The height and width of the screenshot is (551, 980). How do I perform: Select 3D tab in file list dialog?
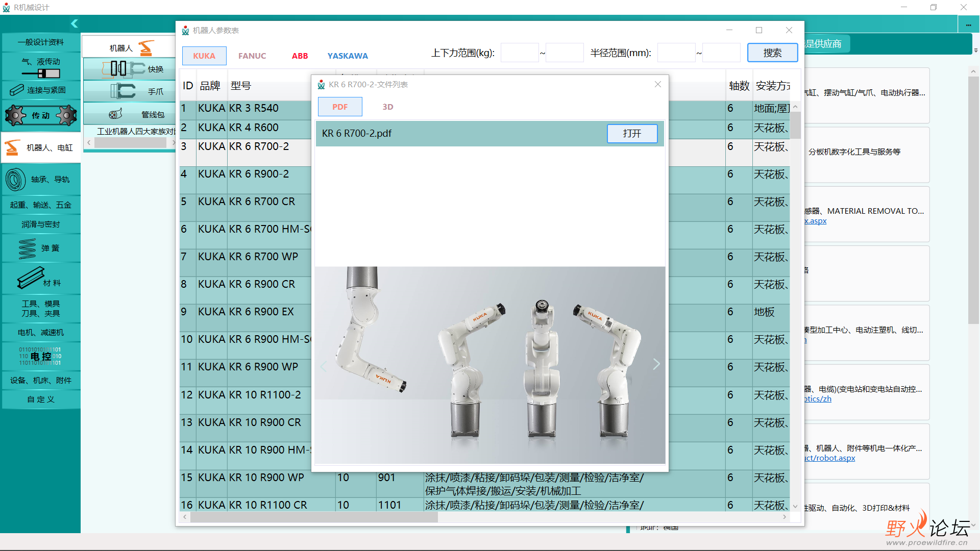pyautogui.click(x=388, y=107)
